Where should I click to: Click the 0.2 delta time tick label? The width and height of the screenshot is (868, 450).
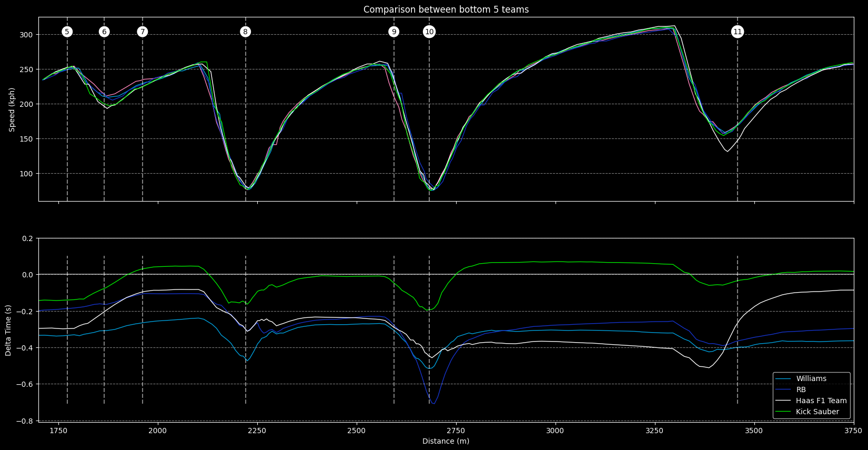pyautogui.click(x=28, y=238)
